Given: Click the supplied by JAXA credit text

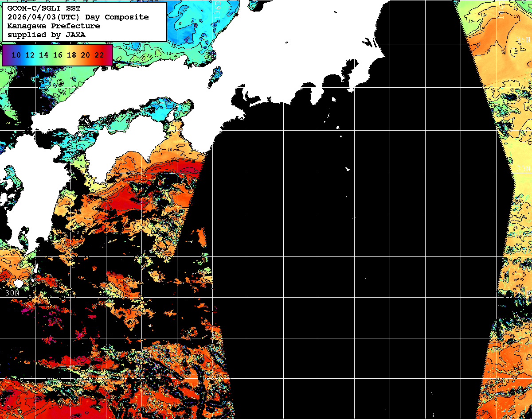Looking at the screenshot, I should pyautogui.click(x=47, y=35).
